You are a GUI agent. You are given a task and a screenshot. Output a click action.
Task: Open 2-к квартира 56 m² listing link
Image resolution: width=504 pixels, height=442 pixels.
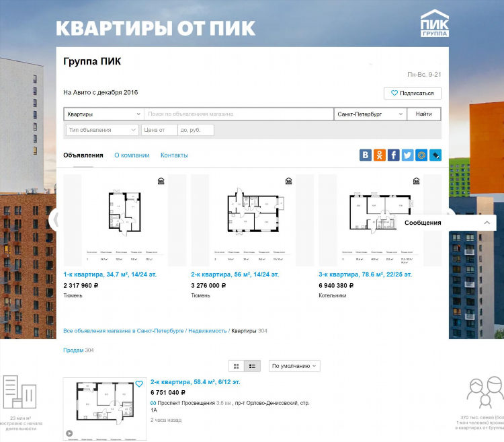tap(235, 274)
